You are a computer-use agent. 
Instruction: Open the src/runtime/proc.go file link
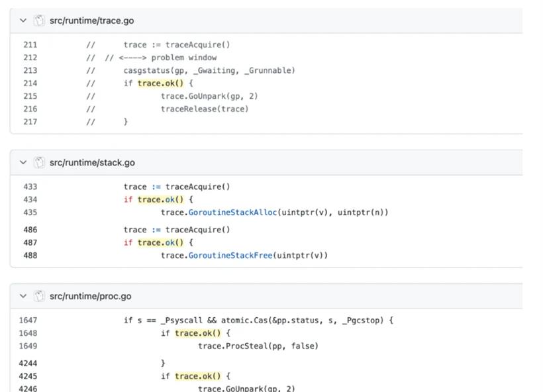point(90,297)
